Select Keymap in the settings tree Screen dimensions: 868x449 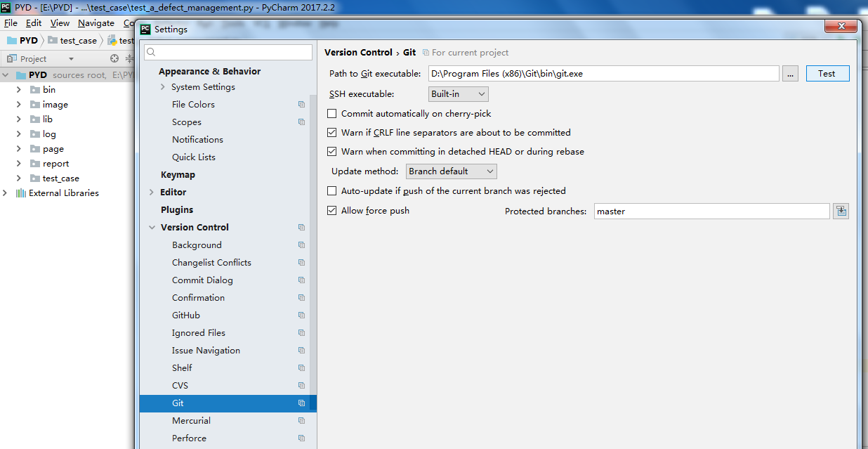178,174
